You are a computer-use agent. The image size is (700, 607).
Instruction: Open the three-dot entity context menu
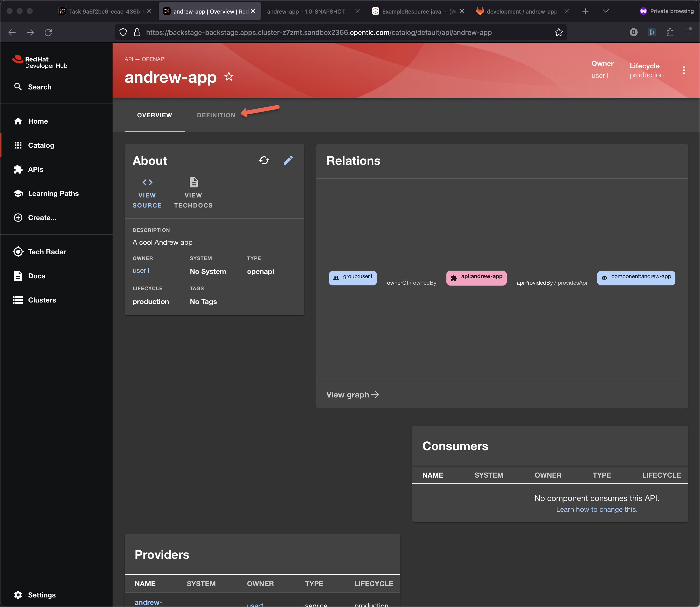coord(684,70)
